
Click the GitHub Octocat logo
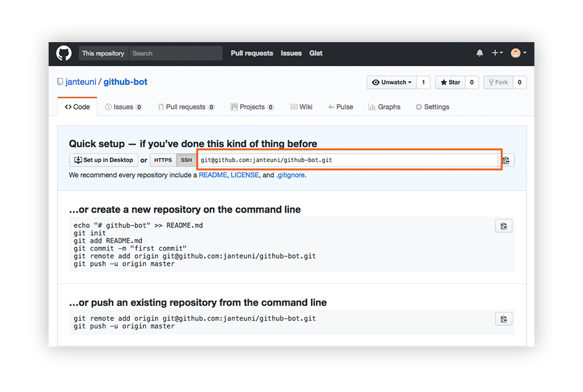pos(64,53)
